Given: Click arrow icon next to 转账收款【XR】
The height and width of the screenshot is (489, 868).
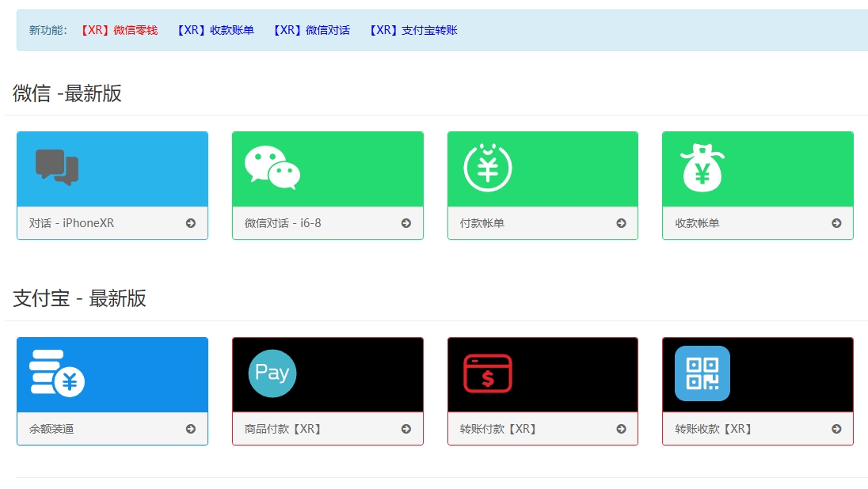Looking at the screenshot, I should (836, 429).
